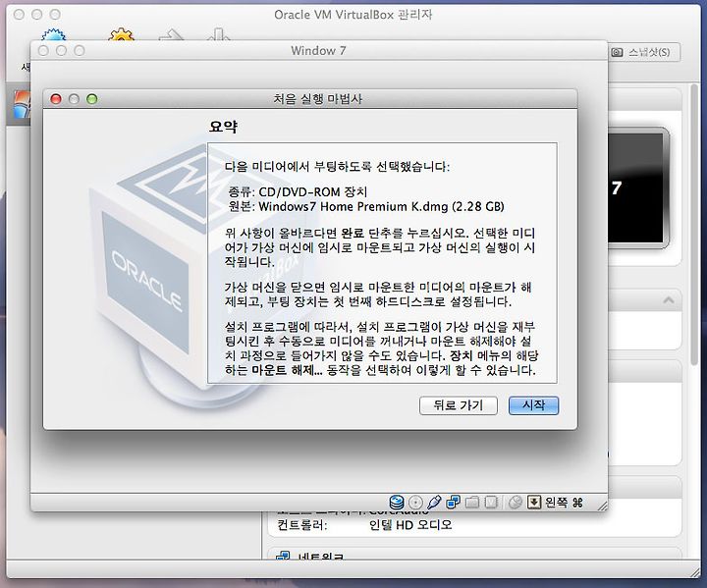
Task: Click the Discard down-arrow toolbar icon in manager
Action: tap(218, 35)
